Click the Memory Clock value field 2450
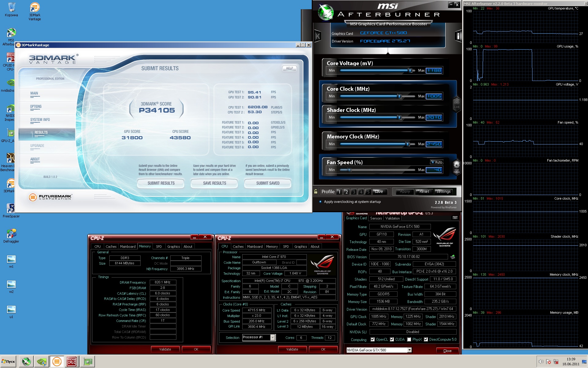 (x=434, y=144)
